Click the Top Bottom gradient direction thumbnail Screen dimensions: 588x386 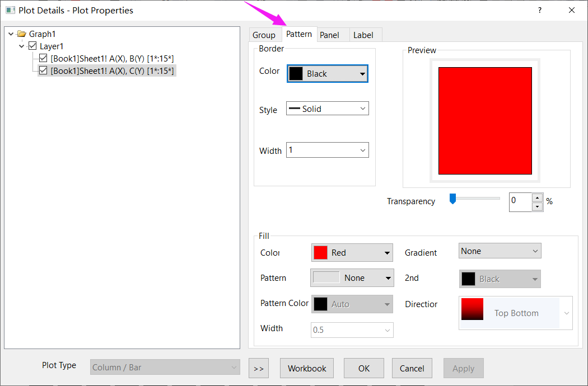pos(472,309)
